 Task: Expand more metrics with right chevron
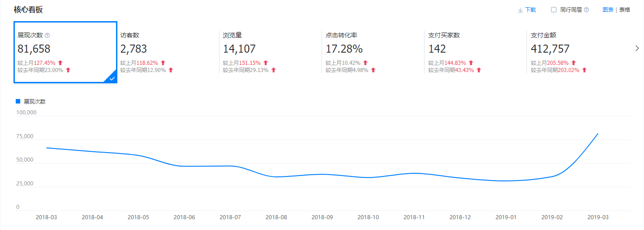tap(637, 49)
